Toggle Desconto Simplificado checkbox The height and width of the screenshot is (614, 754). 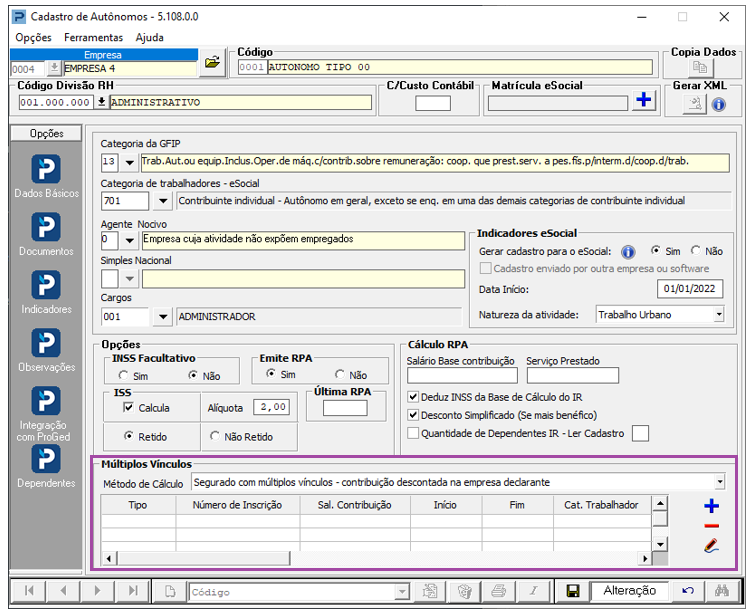coord(414,415)
